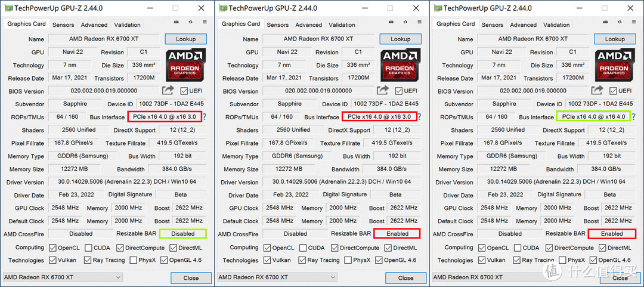Switch to Advanced tab in left GPU-Z window

pos(94,24)
